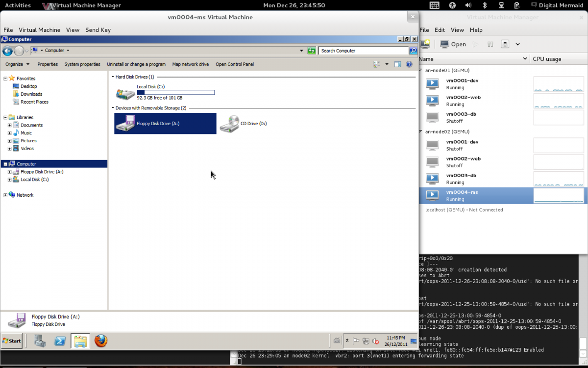Image resolution: width=588 pixels, height=368 pixels.
Task: Click the Search Computer input field
Action: point(363,51)
